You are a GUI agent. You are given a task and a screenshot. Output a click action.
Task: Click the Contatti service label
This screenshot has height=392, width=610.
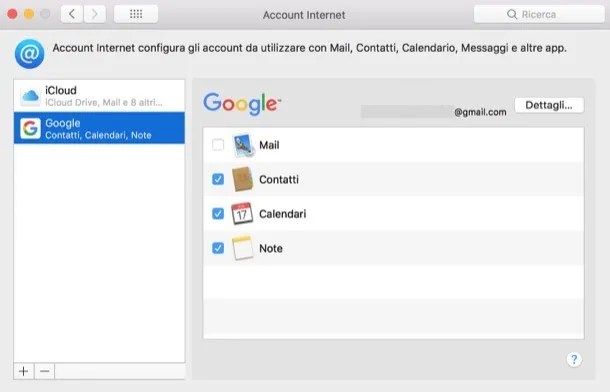pos(279,179)
